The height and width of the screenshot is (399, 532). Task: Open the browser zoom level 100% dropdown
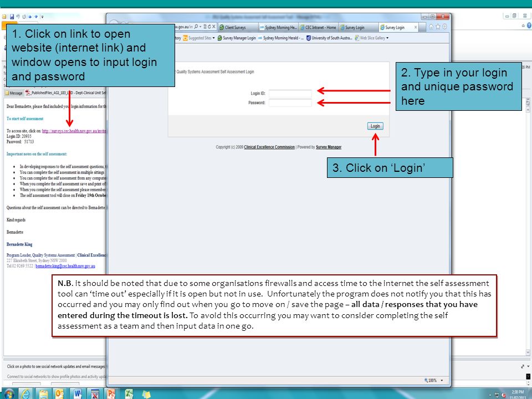(x=433, y=380)
